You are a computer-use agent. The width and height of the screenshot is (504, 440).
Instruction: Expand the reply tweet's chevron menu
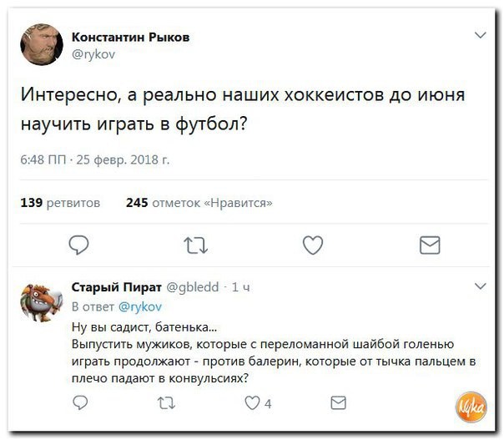tap(480, 286)
